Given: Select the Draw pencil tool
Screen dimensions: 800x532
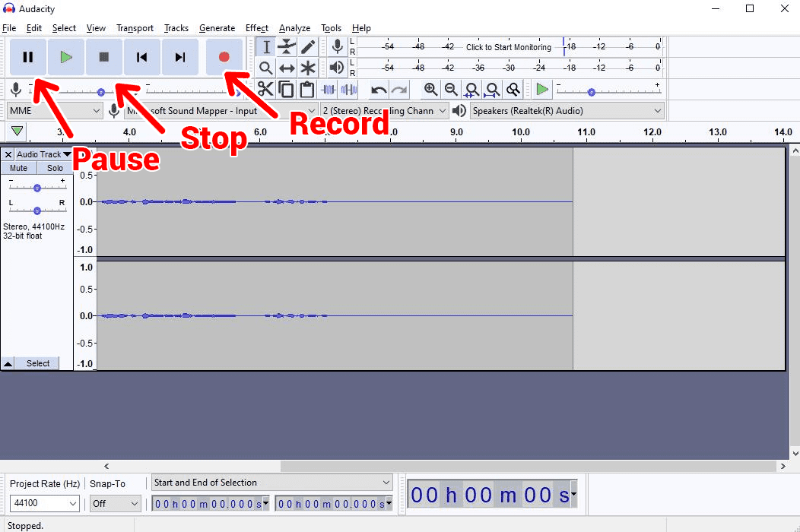Looking at the screenshot, I should tap(307, 47).
